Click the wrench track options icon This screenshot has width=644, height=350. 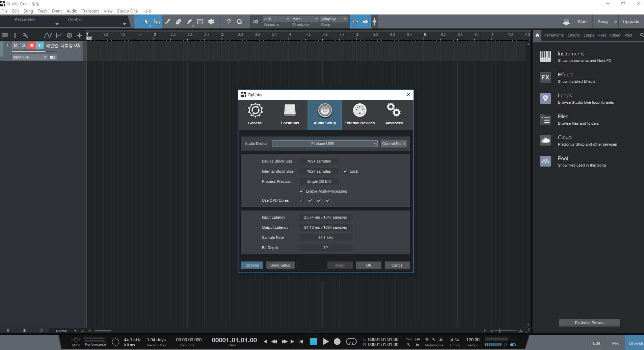[x=25, y=35]
